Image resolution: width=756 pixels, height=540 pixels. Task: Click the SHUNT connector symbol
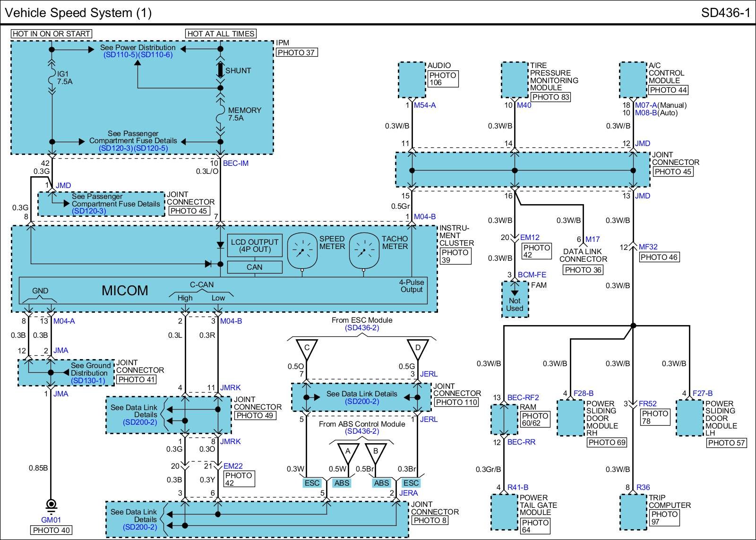coord(220,71)
